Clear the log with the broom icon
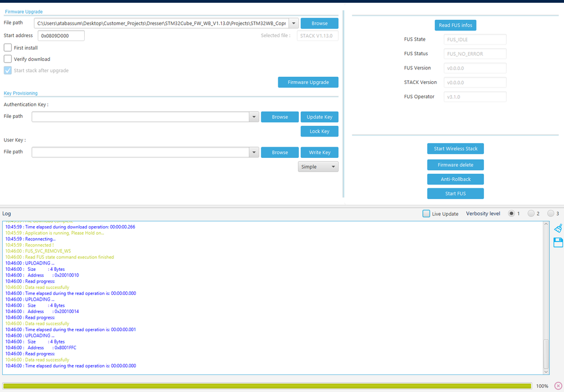Screen dimensions: 564x392 click(558, 228)
